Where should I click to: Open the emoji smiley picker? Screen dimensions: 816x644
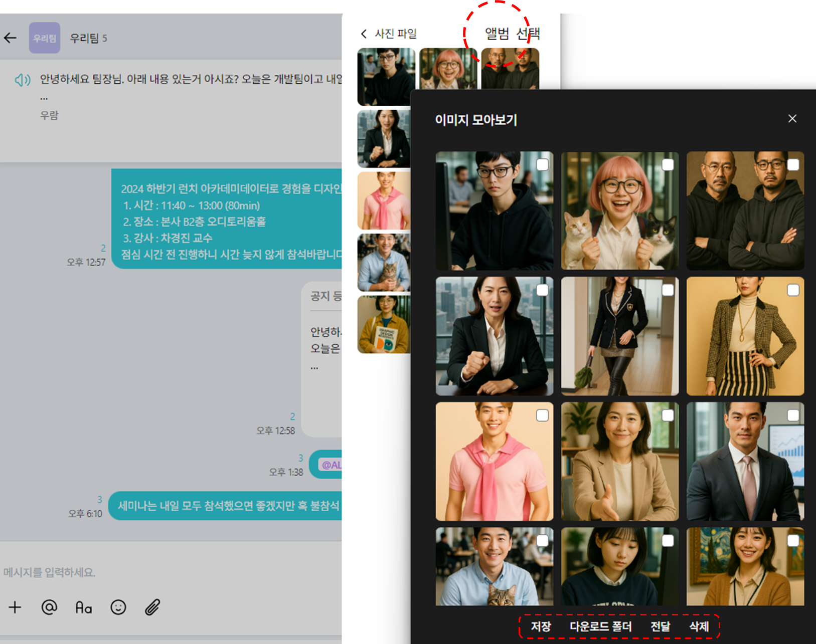coord(118,607)
